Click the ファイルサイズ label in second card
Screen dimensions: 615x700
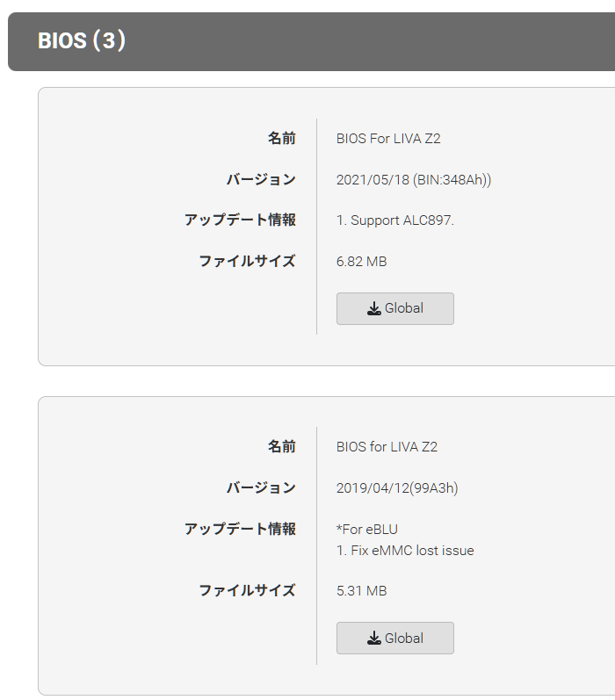click(x=247, y=590)
